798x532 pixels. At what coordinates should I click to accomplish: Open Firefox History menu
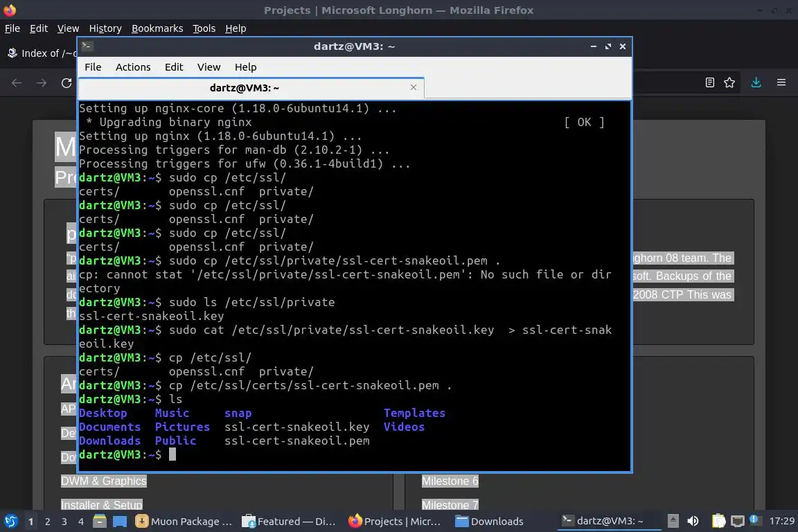click(x=105, y=28)
